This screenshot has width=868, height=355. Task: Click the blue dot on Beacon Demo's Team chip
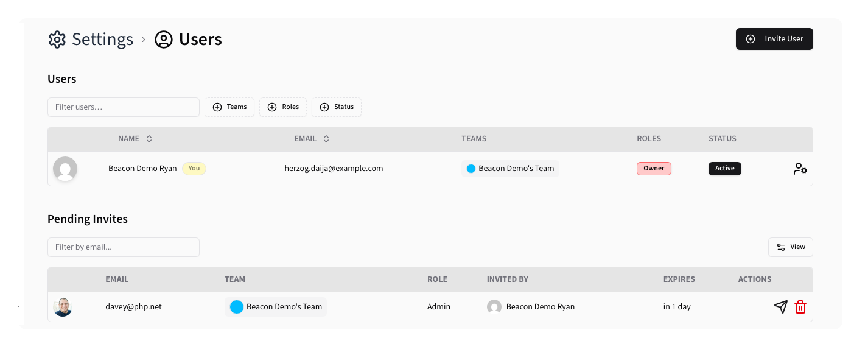tap(470, 168)
